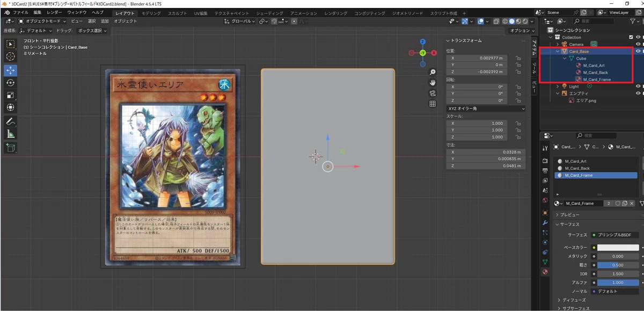The height and width of the screenshot is (311, 644).
Task: Select the Add Cube tool
Action: [11, 148]
